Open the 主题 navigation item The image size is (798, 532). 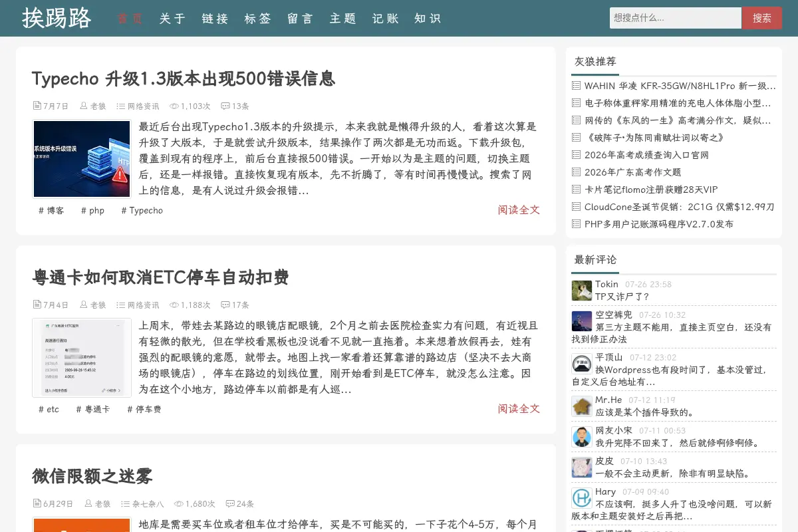(x=342, y=19)
